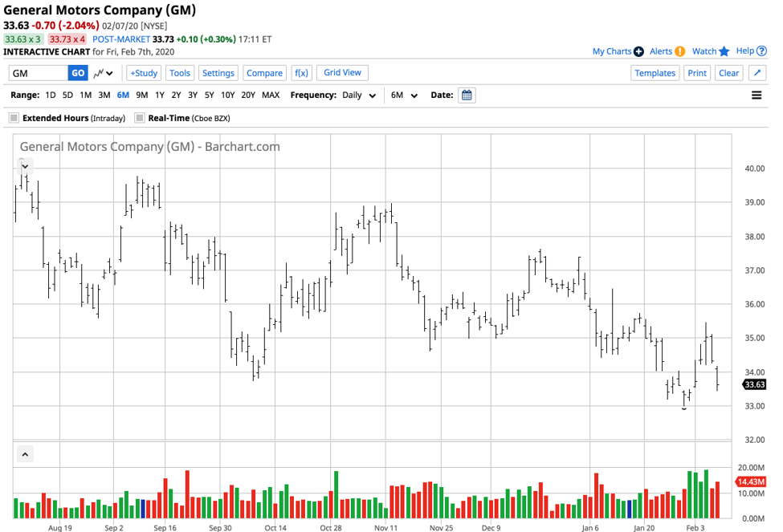Open chart Settings button
The width and height of the screenshot is (783, 532).
(218, 73)
